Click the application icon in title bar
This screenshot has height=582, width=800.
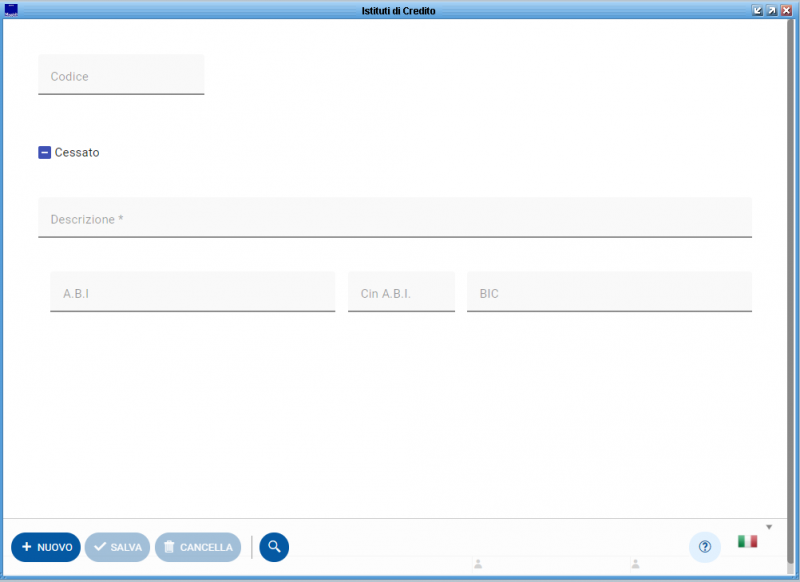pos(11,10)
